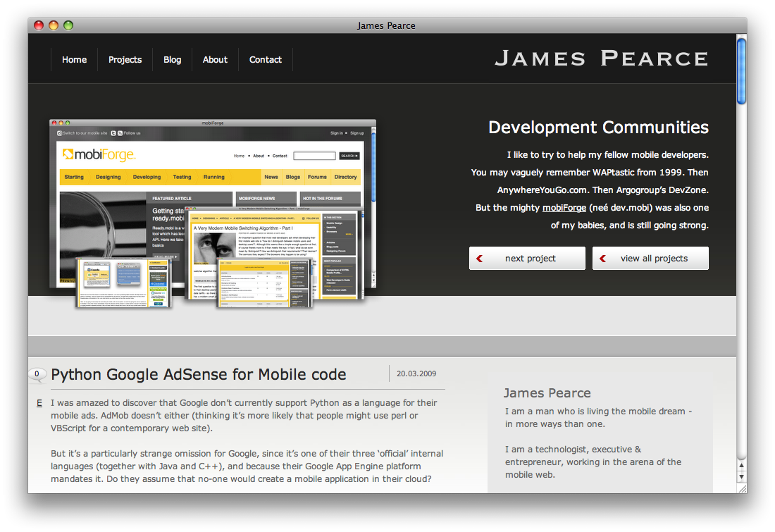Click the red arrow on view all projects
This screenshot has height=532, width=775.
pos(602,259)
